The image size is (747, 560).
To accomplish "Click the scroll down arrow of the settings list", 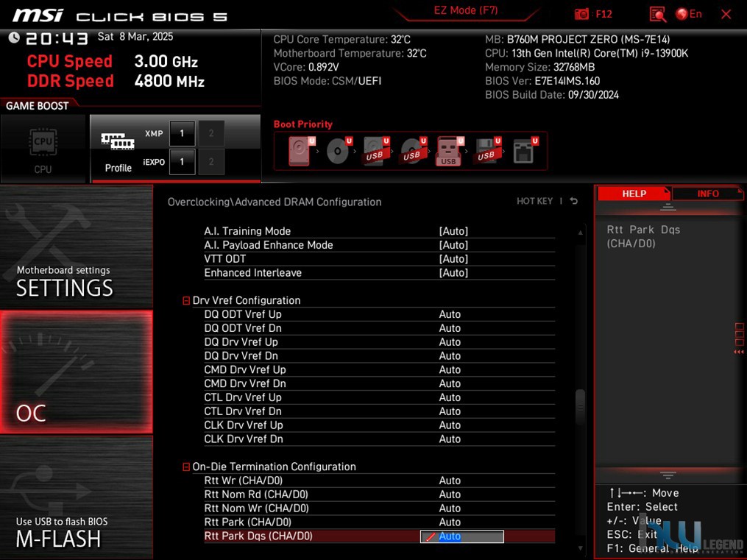I will 580,548.
